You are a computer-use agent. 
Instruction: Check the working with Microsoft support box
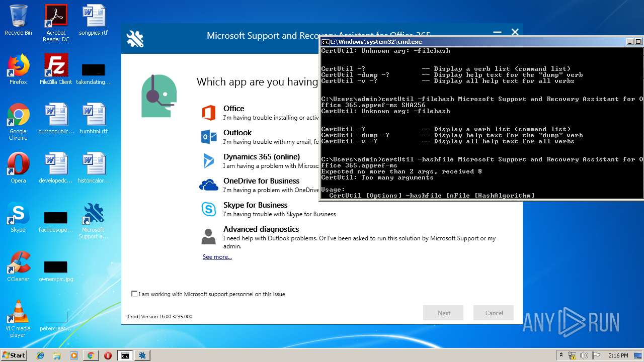coord(134,294)
